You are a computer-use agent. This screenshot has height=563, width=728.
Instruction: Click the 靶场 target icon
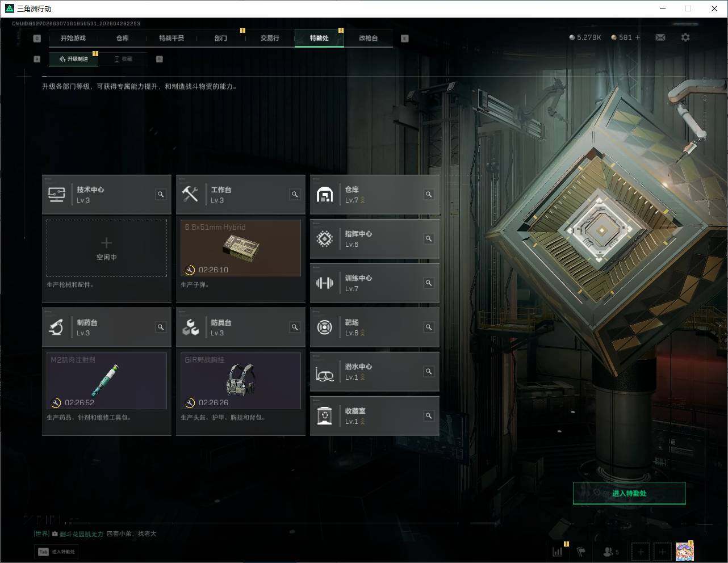(x=324, y=327)
